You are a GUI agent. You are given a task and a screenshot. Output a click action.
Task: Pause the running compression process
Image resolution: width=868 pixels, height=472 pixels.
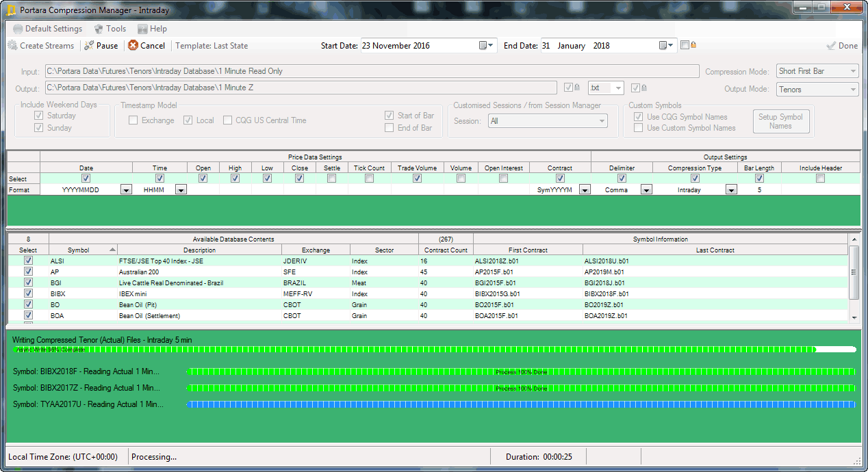101,46
